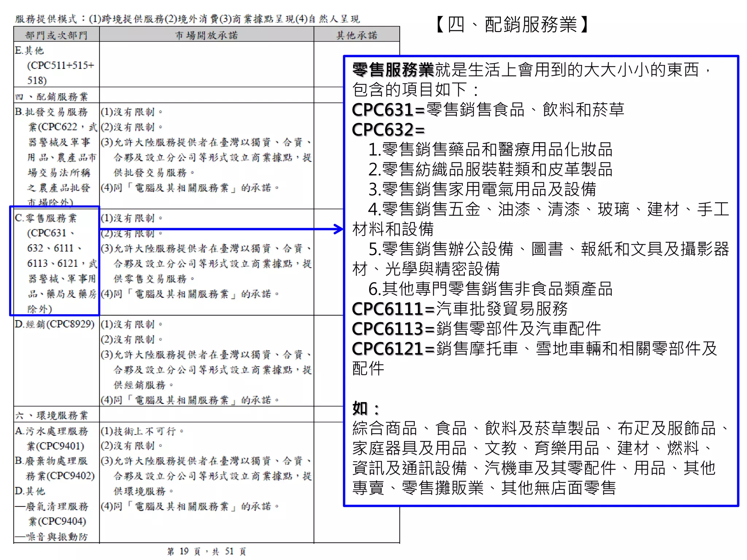The width and height of the screenshot is (747, 560).
Task: Click the line 3.零售銷售家用電氣用品及設備
Action: 482,189
